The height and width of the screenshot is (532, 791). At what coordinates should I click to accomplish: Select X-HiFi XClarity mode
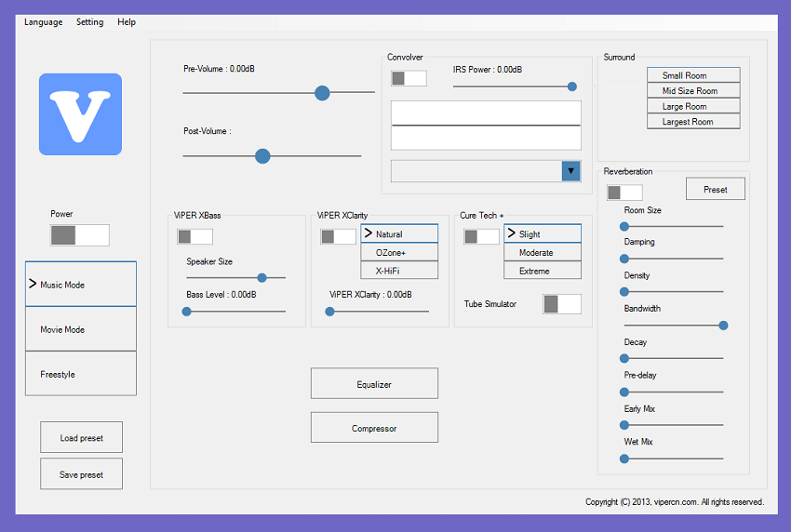[399, 271]
